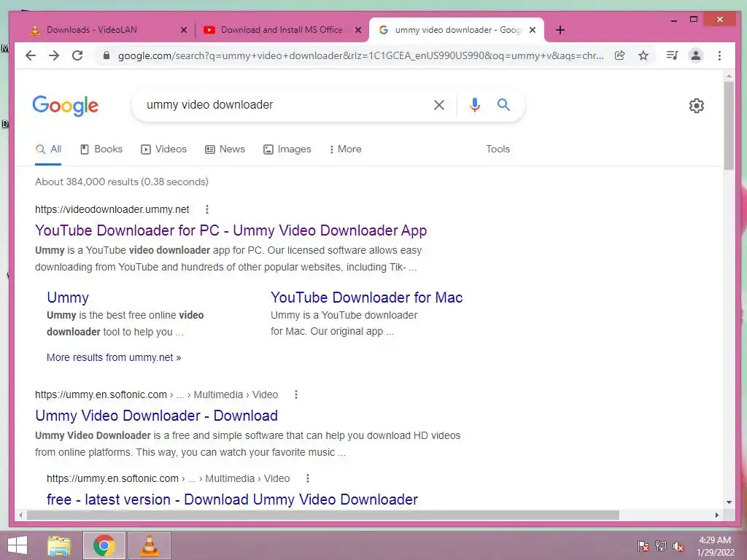Click the Google search input field
This screenshot has width=747, height=560.
coord(286,105)
